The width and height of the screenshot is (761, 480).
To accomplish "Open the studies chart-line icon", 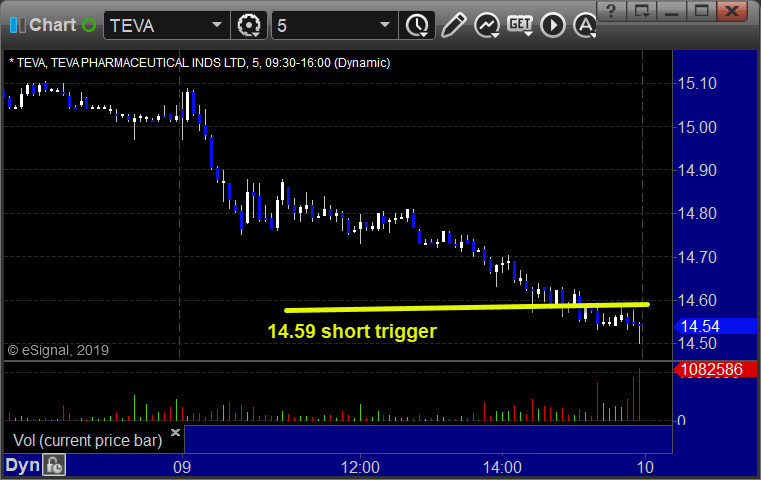I will tap(487, 25).
